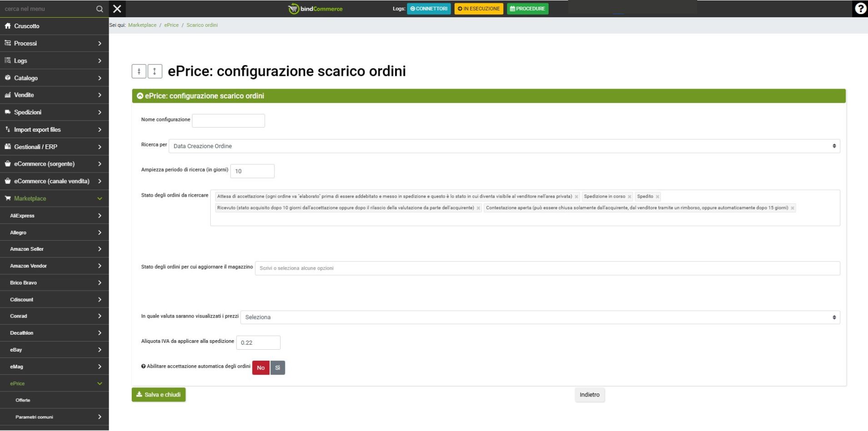Click the 'Indietro' button

pyautogui.click(x=589, y=395)
